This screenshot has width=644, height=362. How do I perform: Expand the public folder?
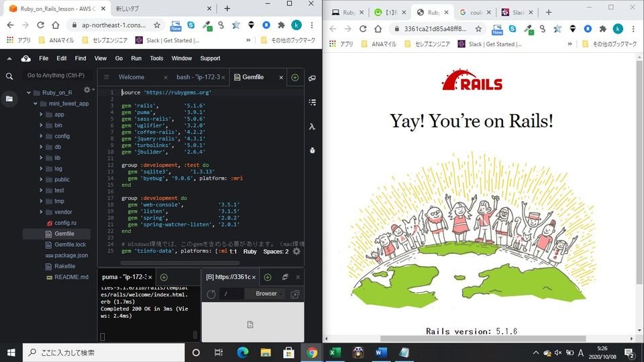click(x=41, y=180)
